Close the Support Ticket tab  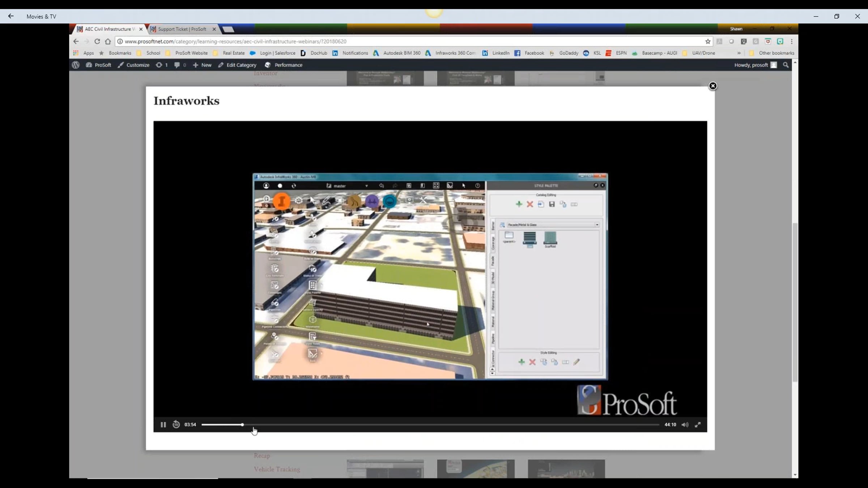(x=214, y=29)
